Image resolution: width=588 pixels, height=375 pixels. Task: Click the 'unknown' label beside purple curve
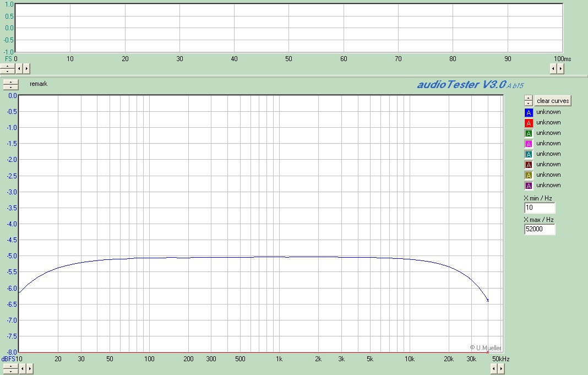(x=548, y=185)
